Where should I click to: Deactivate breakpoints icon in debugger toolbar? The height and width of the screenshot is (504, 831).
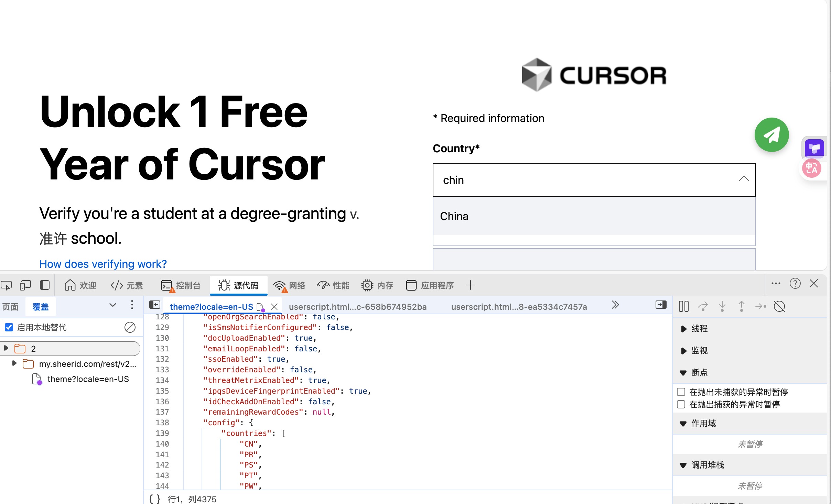click(779, 306)
